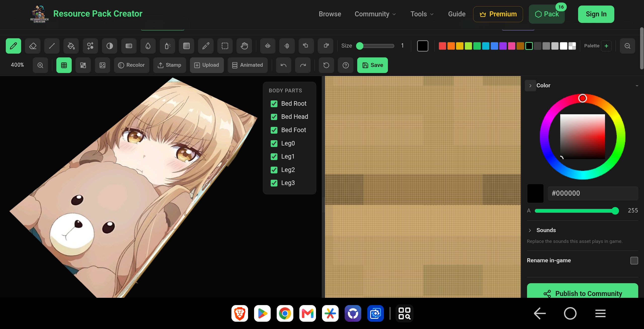644x329 pixels.
Task: Flip the texture horizontally
Action: (268, 46)
